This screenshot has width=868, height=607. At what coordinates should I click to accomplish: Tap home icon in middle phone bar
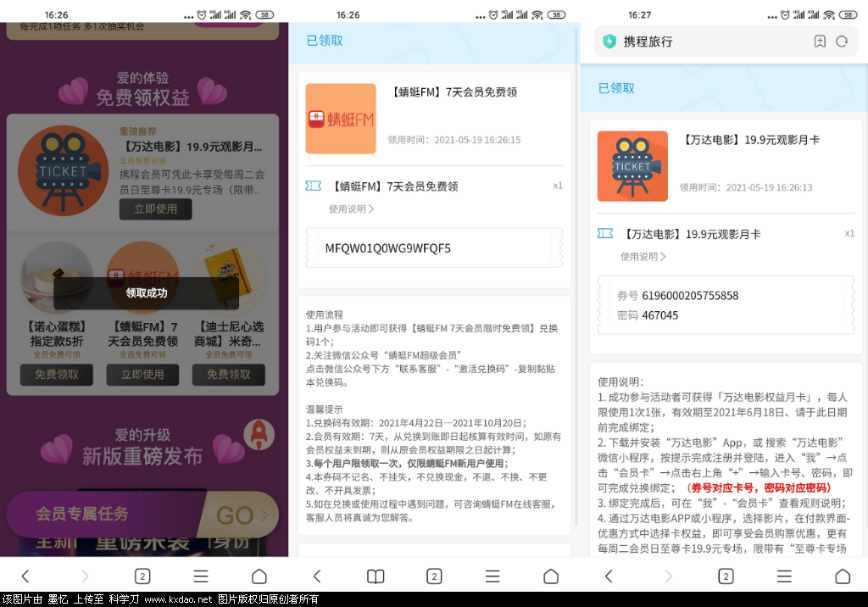click(x=551, y=576)
